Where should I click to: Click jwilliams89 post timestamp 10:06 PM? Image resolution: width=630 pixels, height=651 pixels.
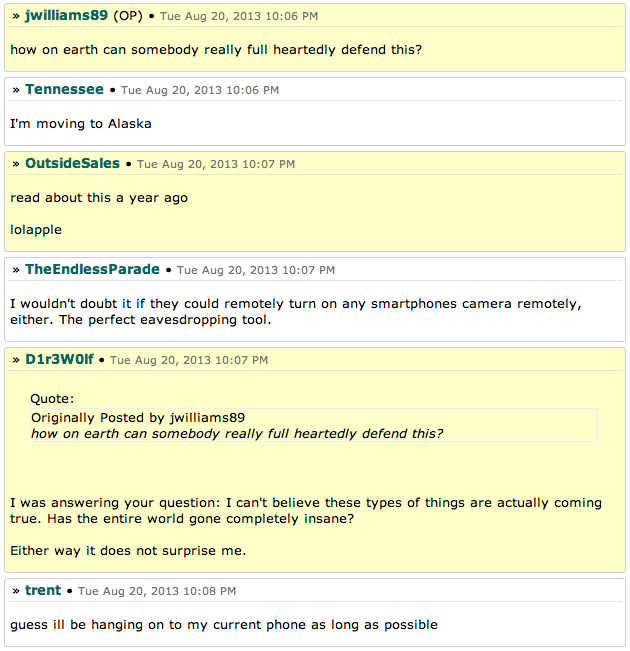point(239,16)
